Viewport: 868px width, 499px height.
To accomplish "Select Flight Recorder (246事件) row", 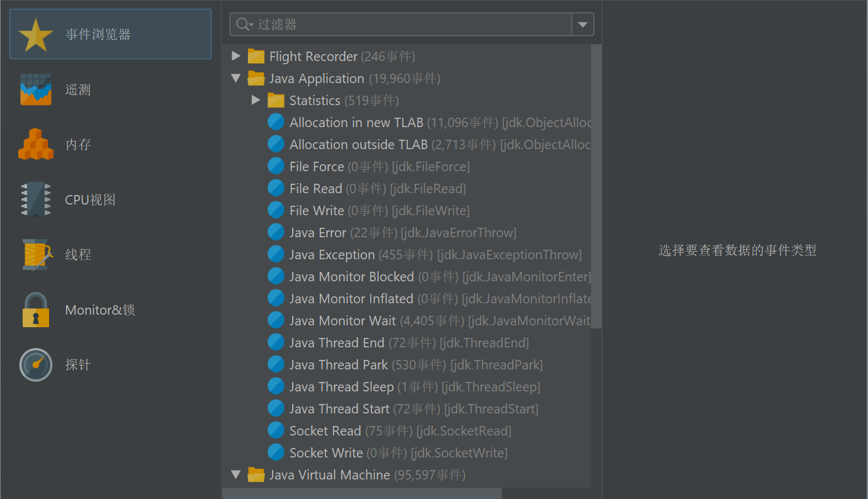I will click(x=407, y=56).
